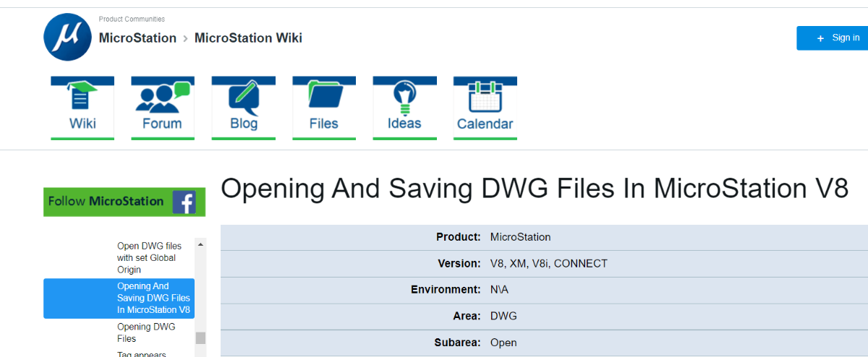The image size is (868, 357).
Task: Open 'Open DWG files with set Global Origin' entry
Action: 150,258
